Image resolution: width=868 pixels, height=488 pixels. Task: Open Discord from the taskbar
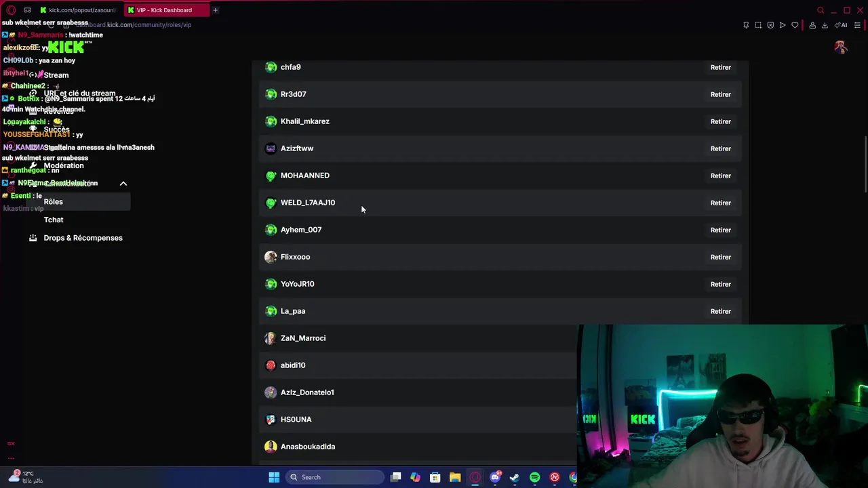pos(495,477)
